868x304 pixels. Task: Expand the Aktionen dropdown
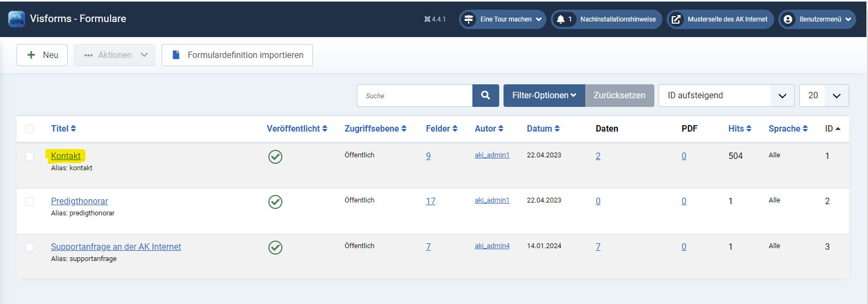point(114,55)
